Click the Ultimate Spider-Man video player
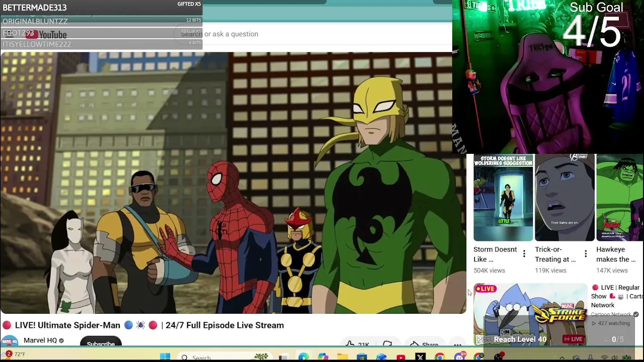The image size is (644, 362). point(233,183)
